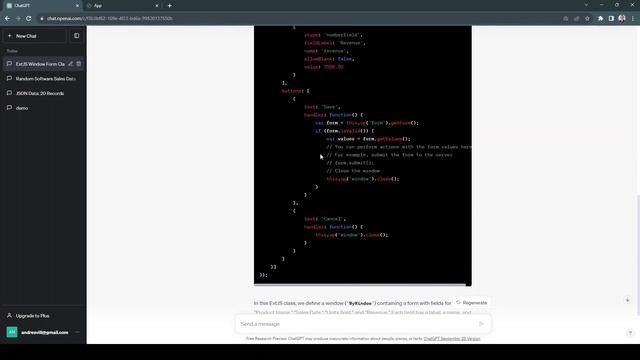
Task: Click the share page icon in the address bar
Action: point(576,18)
